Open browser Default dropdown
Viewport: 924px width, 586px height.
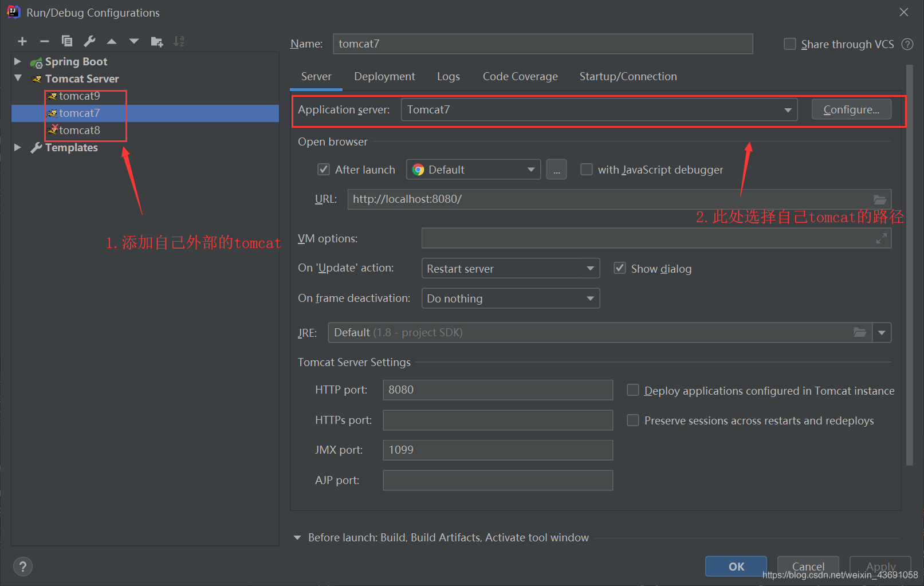pyautogui.click(x=473, y=170)
